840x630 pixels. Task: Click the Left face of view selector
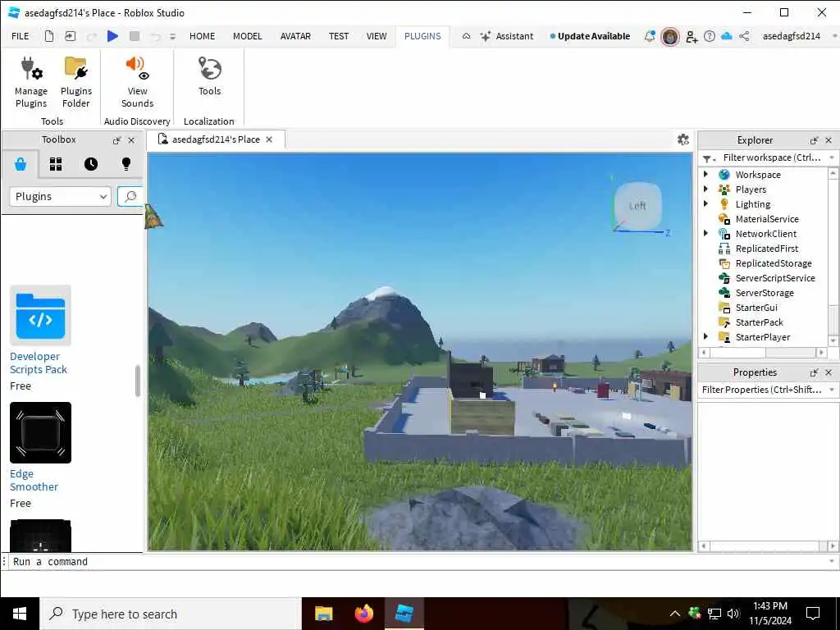click(637, 206)
